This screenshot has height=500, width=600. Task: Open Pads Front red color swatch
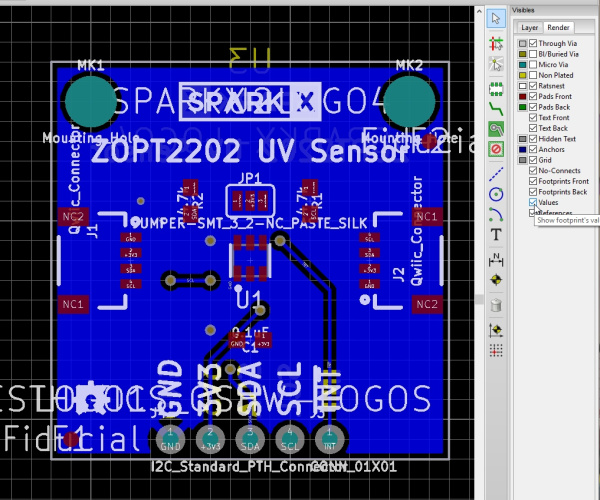click(522, 96)
